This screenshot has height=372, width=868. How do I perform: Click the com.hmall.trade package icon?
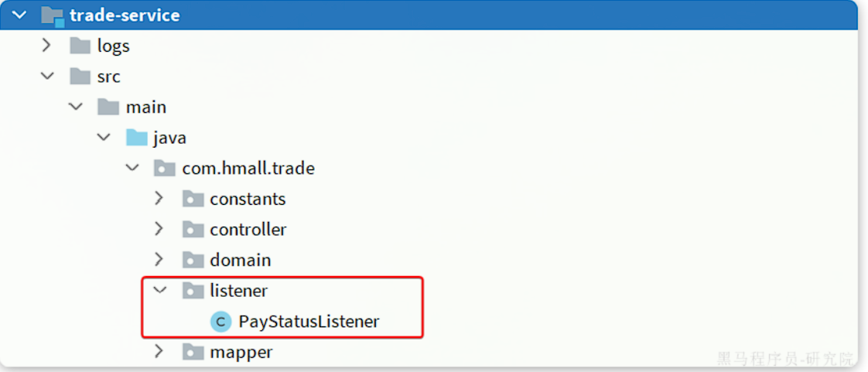pos(164,169)
